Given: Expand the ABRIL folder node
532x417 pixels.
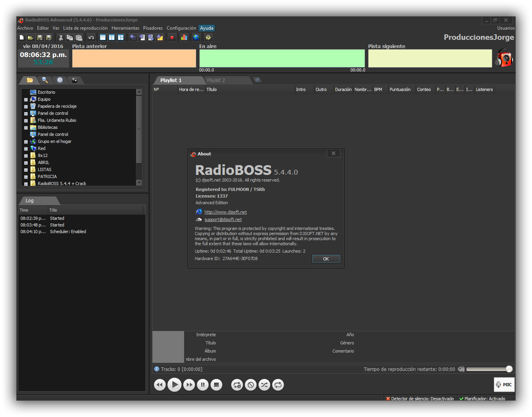Looking at the screenshot, I should point(26,162).
